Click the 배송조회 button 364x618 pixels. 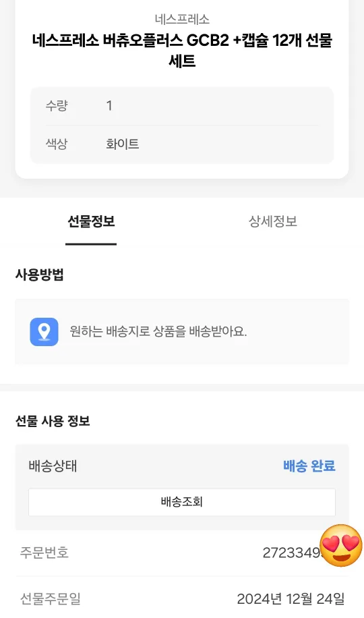[182, 502]
